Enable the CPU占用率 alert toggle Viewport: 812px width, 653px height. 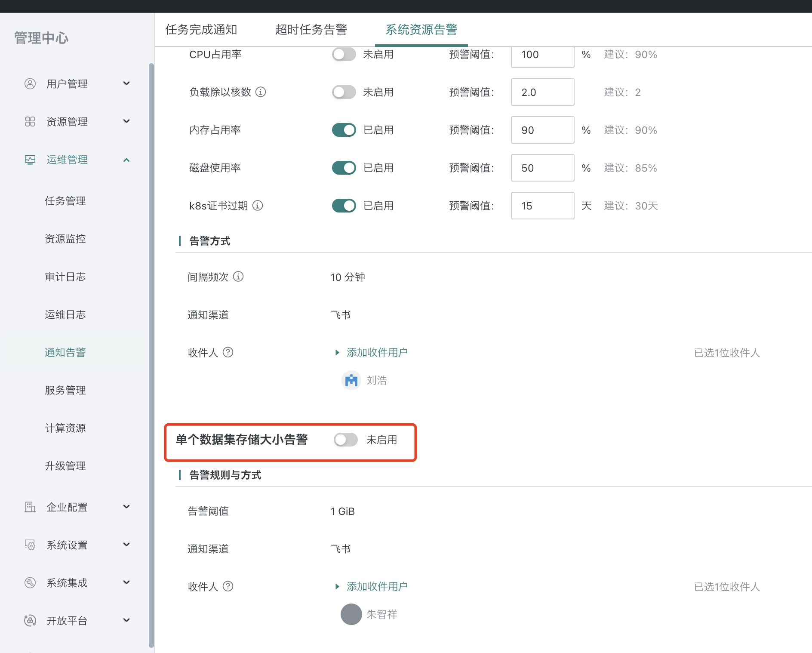(x=343, y=54)
